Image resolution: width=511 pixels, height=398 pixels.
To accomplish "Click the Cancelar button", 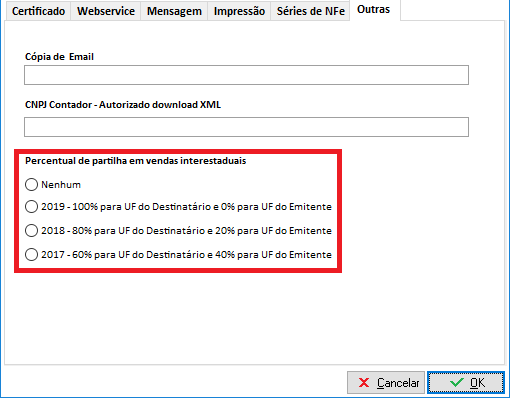I will pyautogui.click(x=386, y=383).
